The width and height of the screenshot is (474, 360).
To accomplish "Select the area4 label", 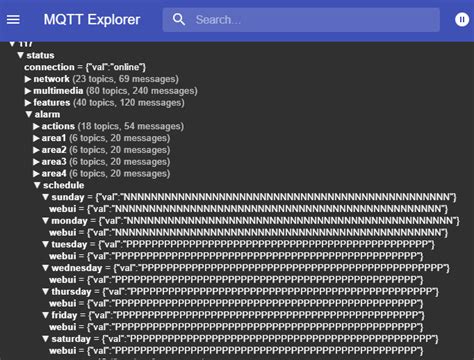I will [x=54, y=174].
